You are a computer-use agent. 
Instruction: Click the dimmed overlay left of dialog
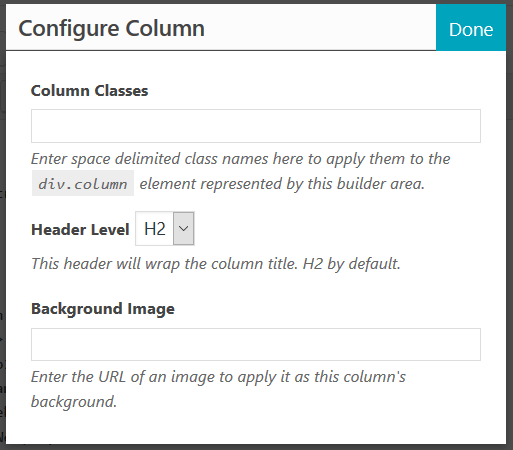[x=3, y=233]
